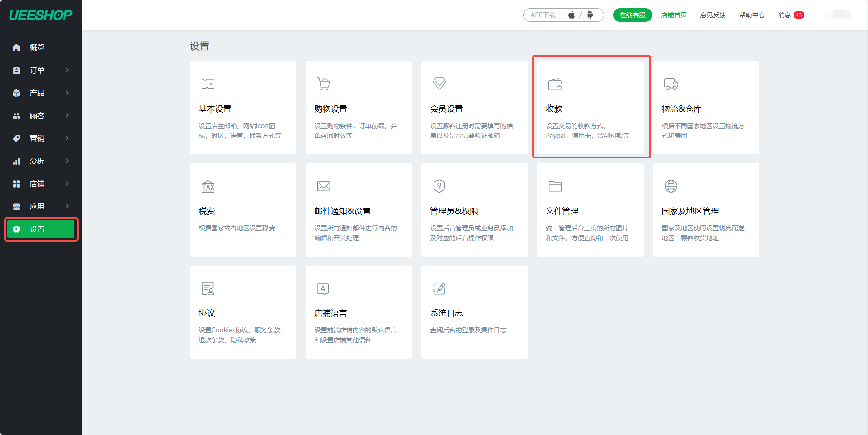Click the 协议 document icon
The image size is (868, 435).
(x=208, y=288)
